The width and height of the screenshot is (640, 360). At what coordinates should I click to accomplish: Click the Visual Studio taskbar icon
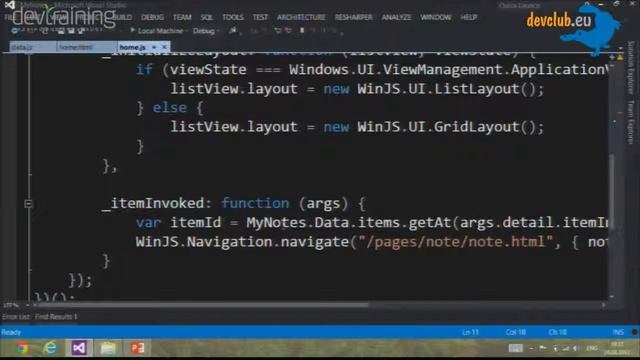(x=79, y=348)
